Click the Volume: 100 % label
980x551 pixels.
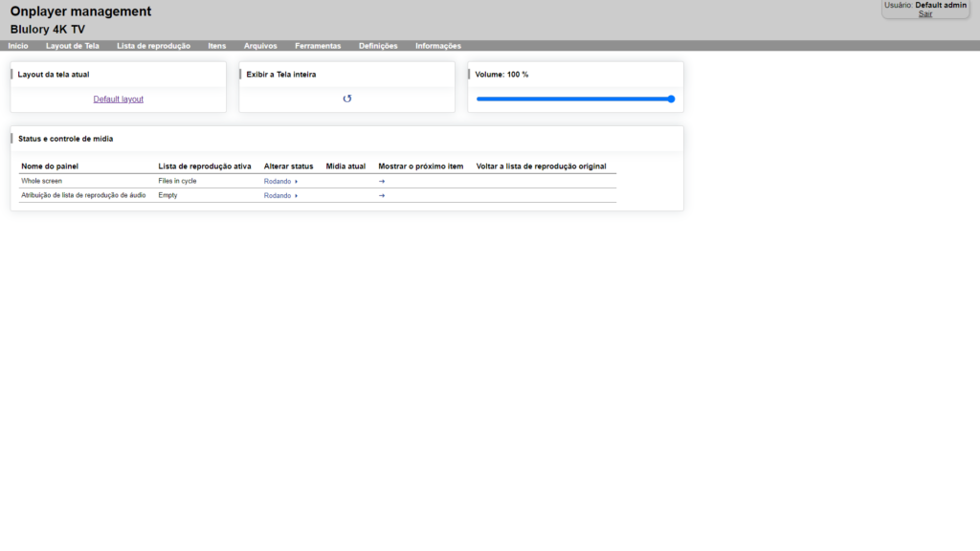click(501, 75)
